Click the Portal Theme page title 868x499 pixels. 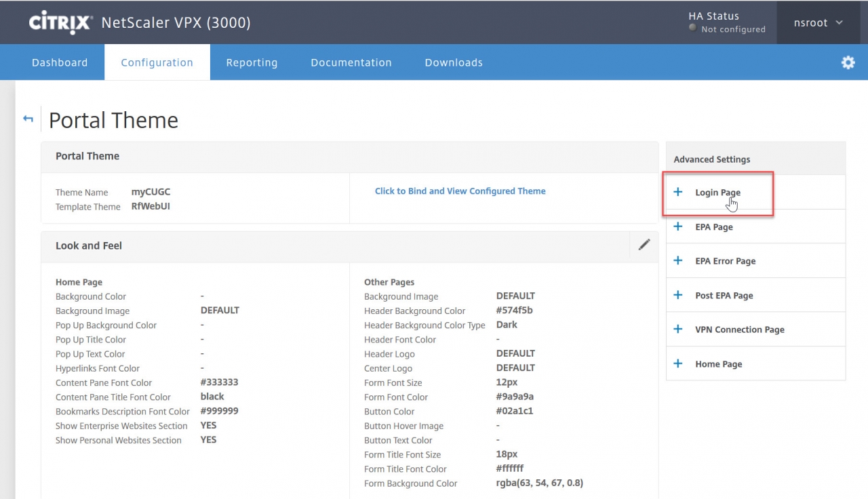(113, 120)
